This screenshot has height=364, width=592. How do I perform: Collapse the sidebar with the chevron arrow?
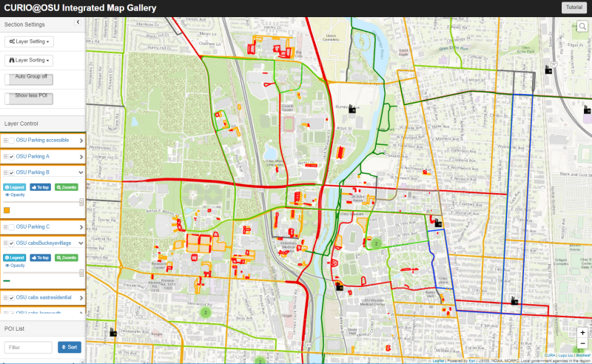[x=78, y=22]
